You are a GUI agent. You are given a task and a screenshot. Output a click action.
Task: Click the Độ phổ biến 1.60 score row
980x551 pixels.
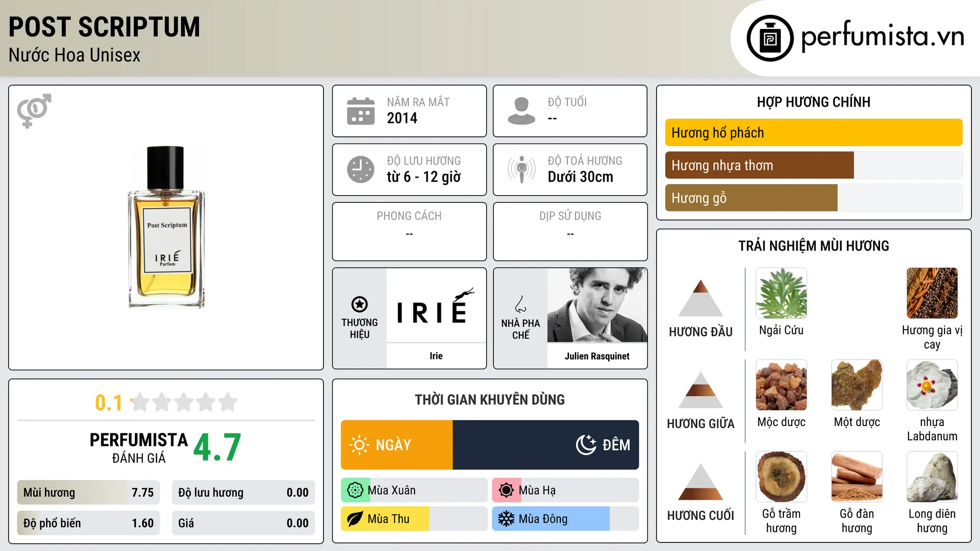(89, 523)
